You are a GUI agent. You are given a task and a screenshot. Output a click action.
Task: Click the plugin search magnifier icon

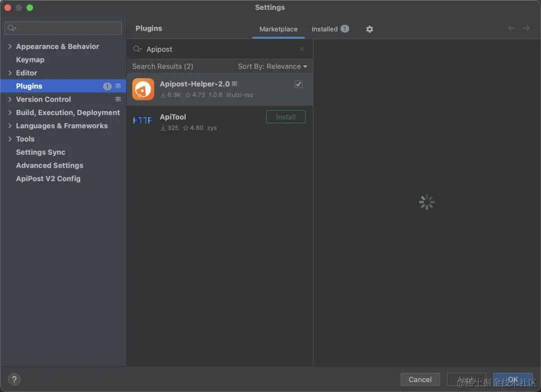[x=137, y=49]
